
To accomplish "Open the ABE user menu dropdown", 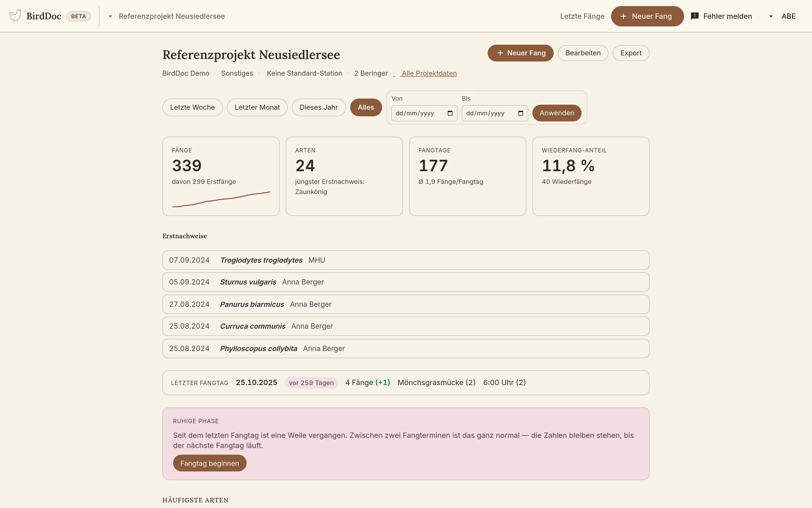I will tap(782, 16).
